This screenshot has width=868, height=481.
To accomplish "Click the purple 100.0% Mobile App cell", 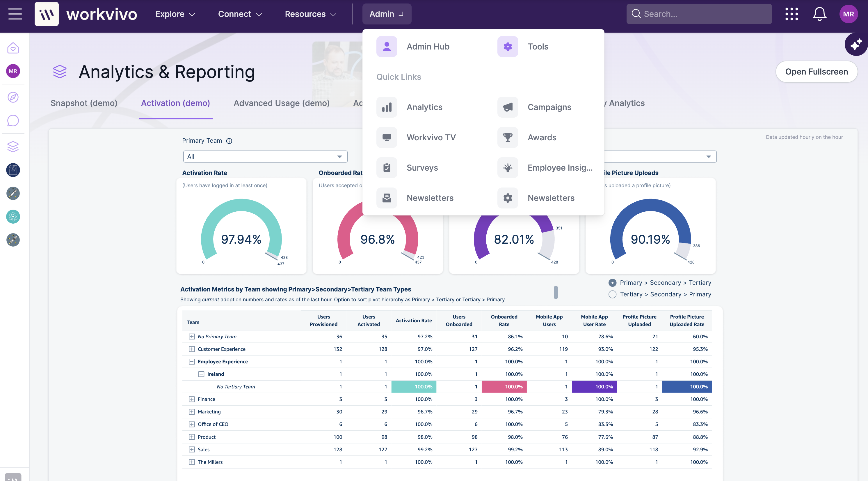I will (594, 387).
